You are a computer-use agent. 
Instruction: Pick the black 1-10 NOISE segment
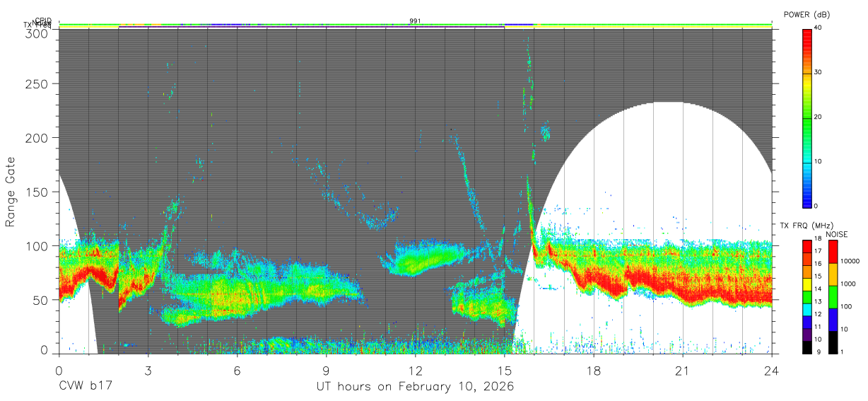[833, 341]
